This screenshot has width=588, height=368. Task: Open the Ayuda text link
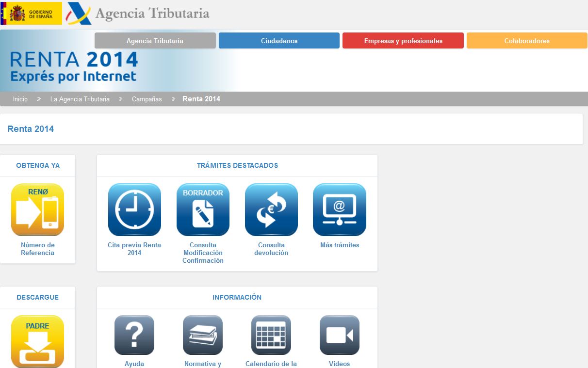[134, 364]
